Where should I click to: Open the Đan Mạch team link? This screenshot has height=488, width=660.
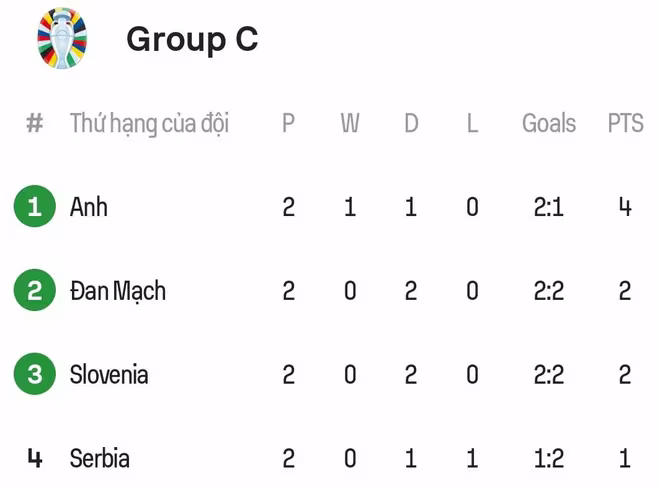pos(118,291)
